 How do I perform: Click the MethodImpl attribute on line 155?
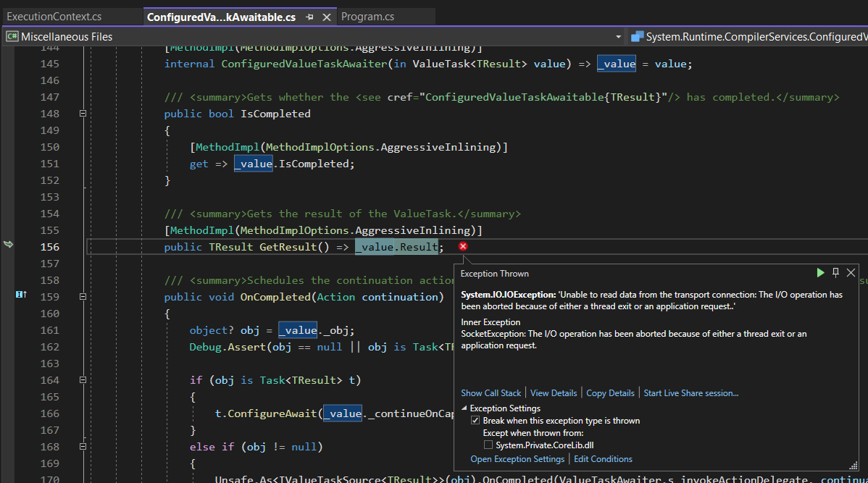tap(202, 230)
